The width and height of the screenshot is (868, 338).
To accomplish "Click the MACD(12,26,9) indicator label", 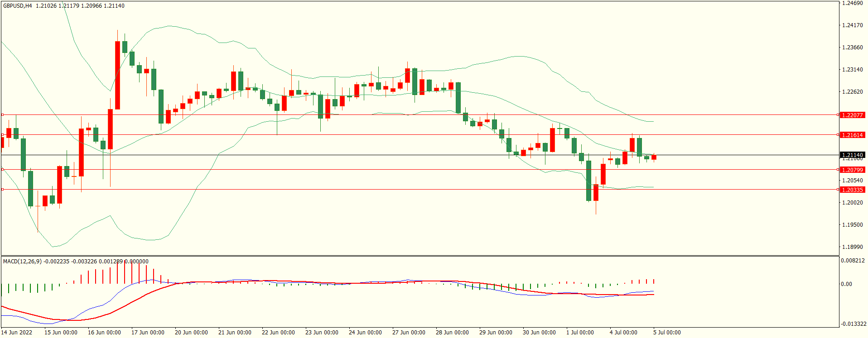I will click(x=22, y=262).
